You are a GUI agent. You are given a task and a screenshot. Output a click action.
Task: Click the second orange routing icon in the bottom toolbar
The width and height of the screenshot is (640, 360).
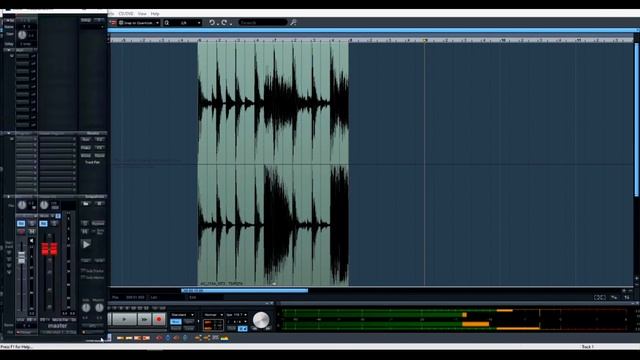tap(207, 338)
